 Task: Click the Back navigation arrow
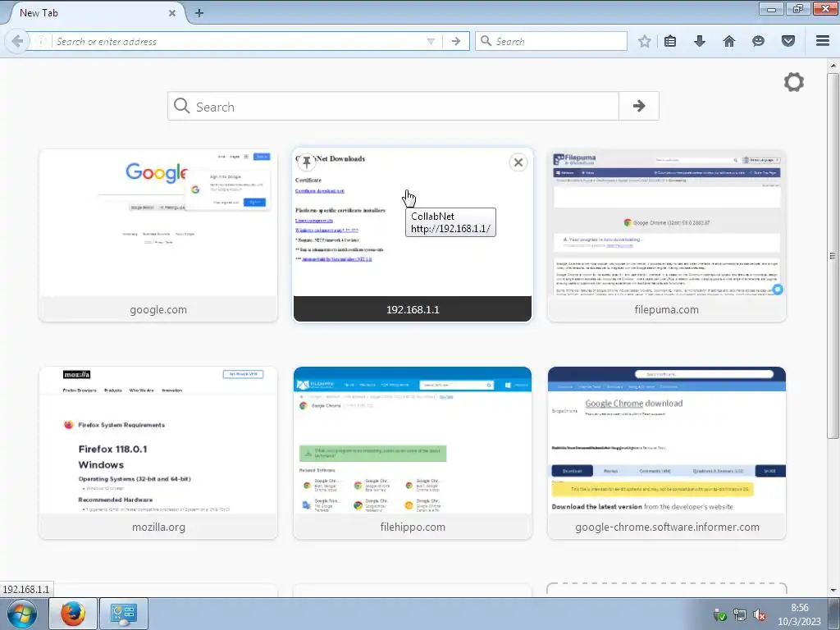pyautogui.click(x=16, y=41)
